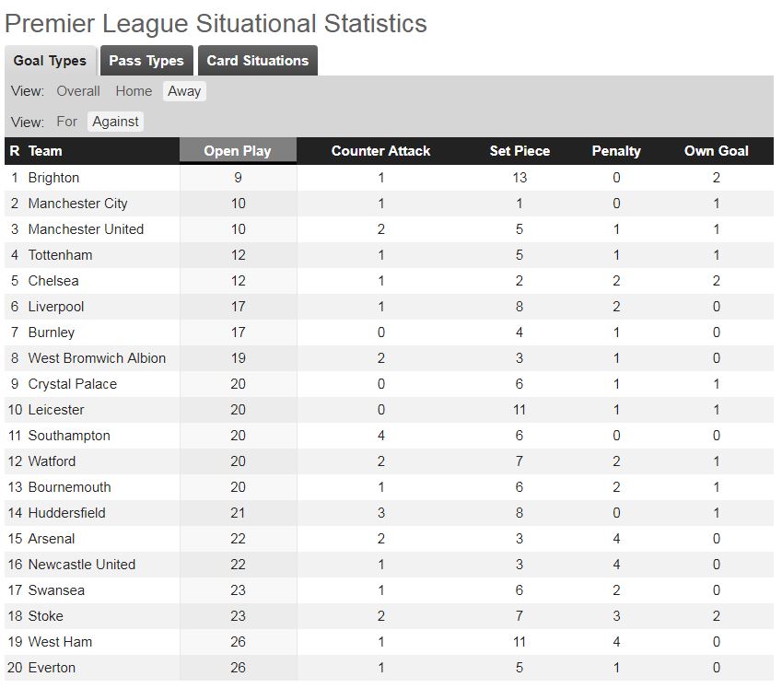Viewport: 782px width, 700px height.
Task: Open Brighton team link
Action: pyautogui.click(x=53, y=178)
